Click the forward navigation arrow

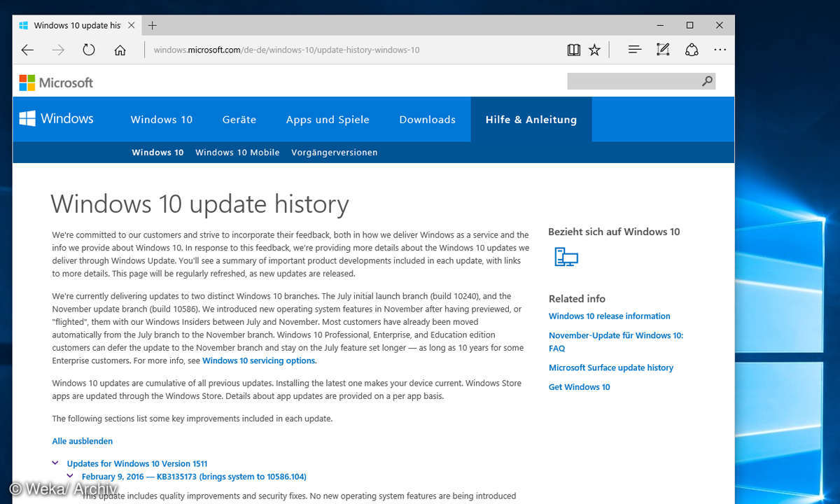(58, 50)
